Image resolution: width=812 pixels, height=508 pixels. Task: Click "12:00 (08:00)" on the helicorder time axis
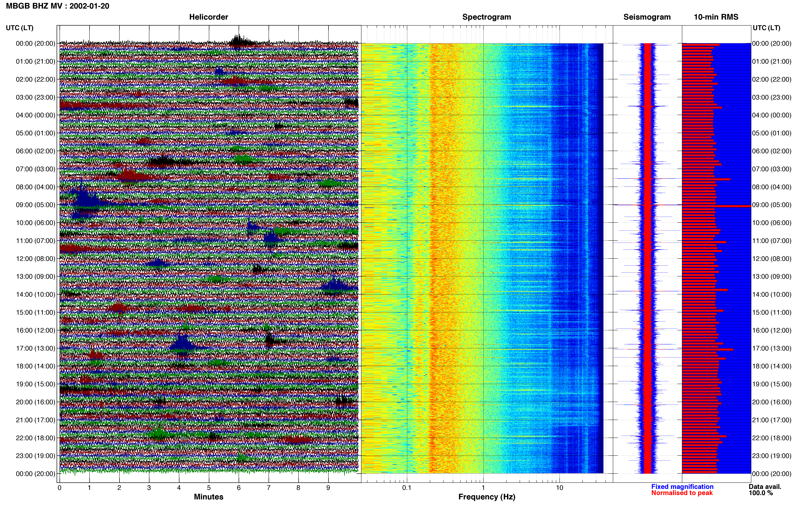tap(36, 259)
